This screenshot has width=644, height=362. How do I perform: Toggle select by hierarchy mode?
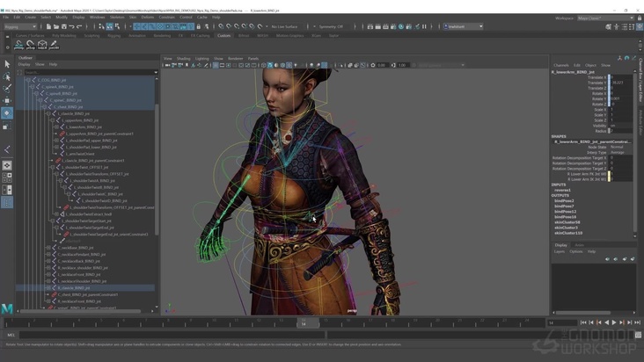pos(101,26)
